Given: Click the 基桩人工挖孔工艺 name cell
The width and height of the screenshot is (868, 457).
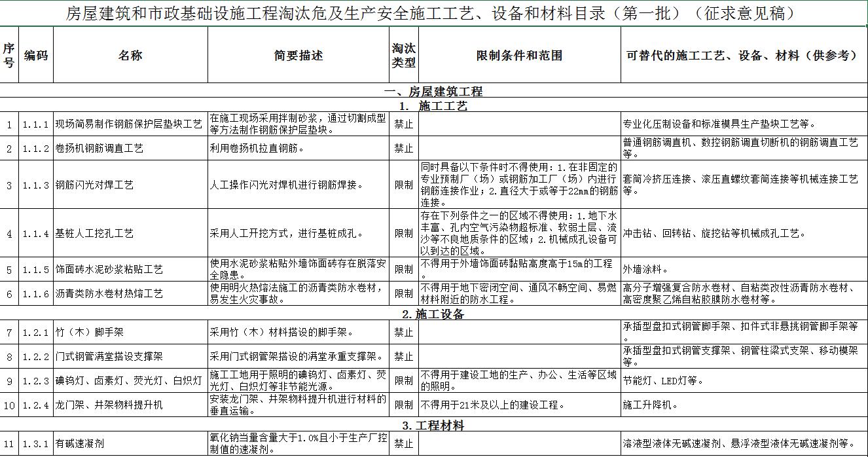Looking at the screenshot, I should click(x=130, y=233).
